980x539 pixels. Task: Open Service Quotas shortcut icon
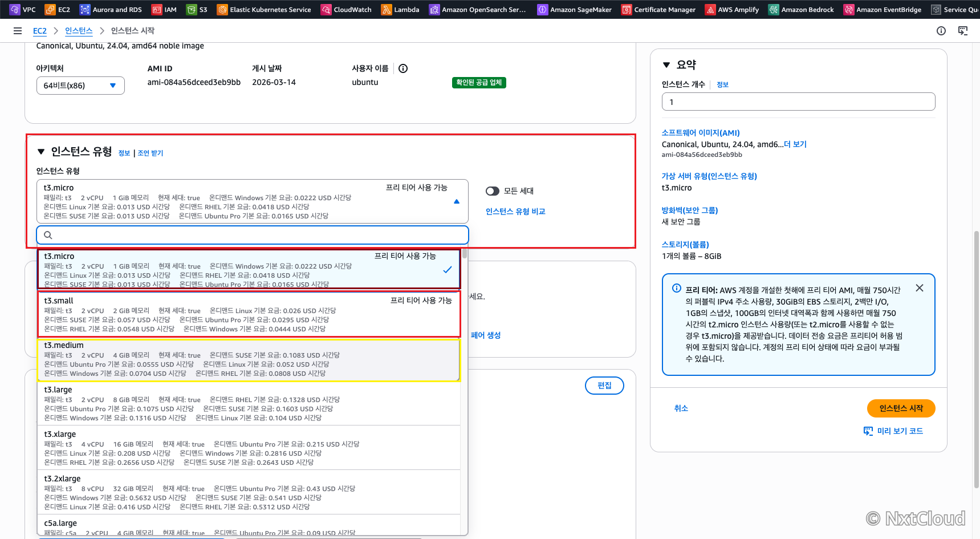point(936,10)
